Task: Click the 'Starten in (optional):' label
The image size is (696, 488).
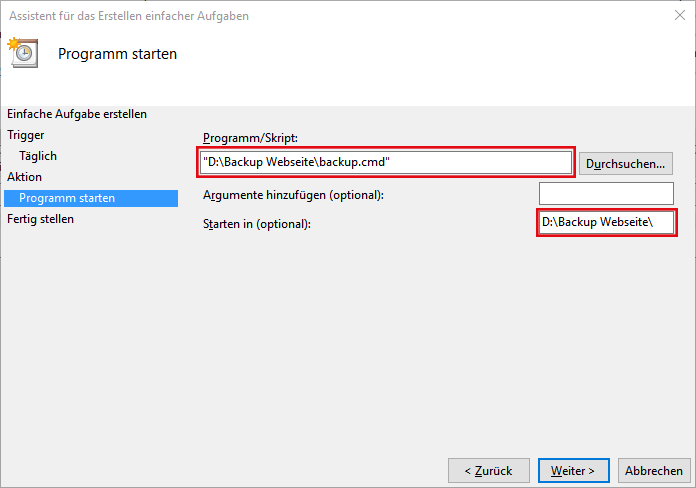Action: coord(257,223)
